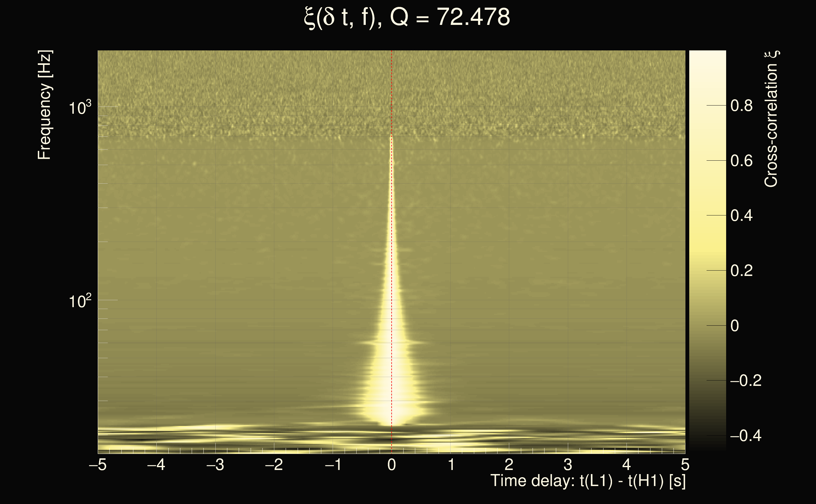Click the 0 tick label on the time-delay axis

[392, 465]
